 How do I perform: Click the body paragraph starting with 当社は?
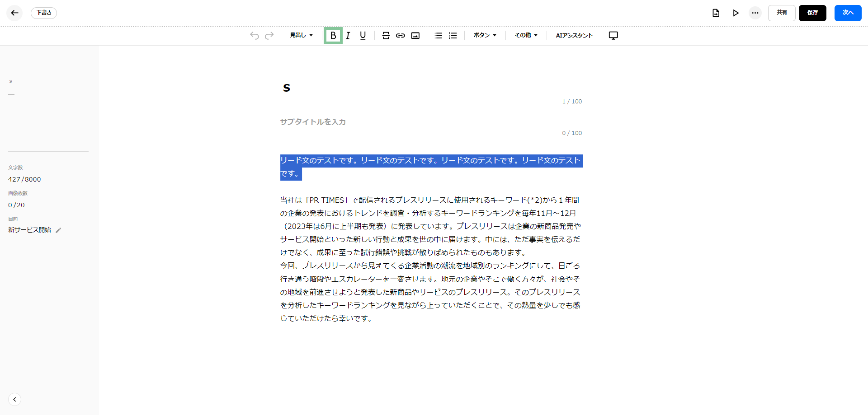(x=431, y=226)
